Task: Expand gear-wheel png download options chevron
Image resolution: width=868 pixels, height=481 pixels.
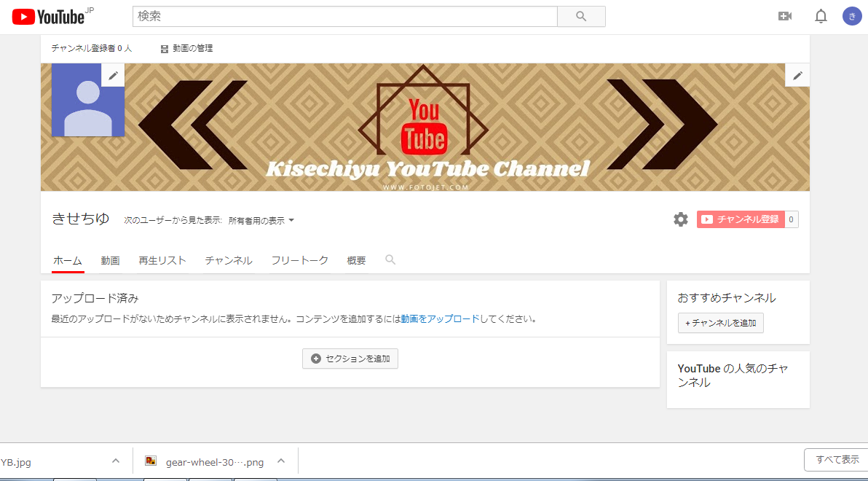Action: (280, 461)
